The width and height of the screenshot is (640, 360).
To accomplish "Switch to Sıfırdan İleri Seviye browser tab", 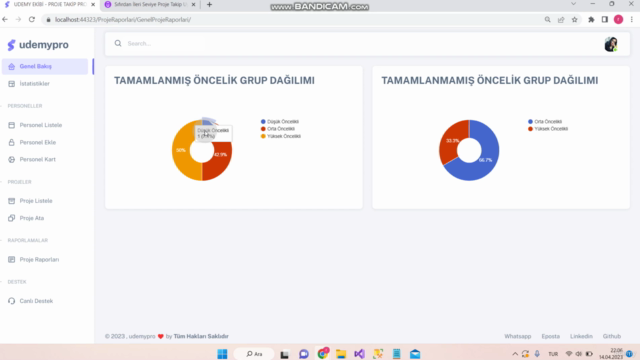I will (x=149, y=4).
